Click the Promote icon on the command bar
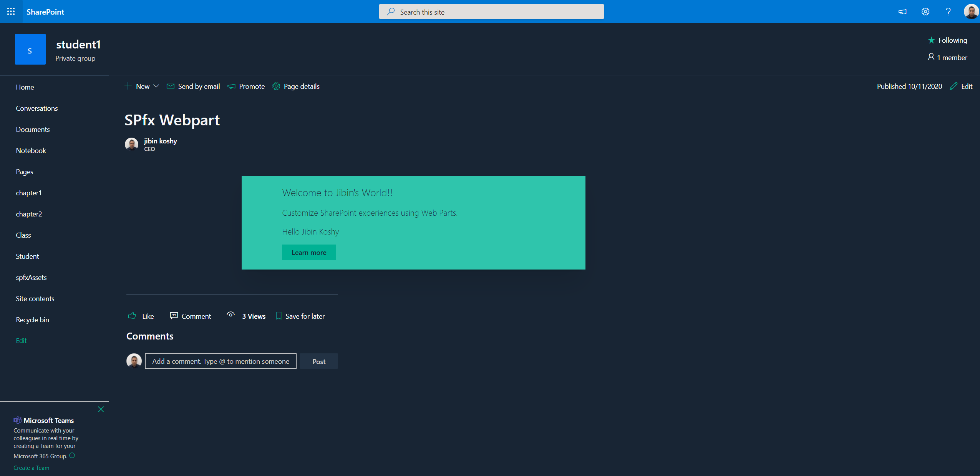Screen dimensions: 980x476 pos(231,86)
